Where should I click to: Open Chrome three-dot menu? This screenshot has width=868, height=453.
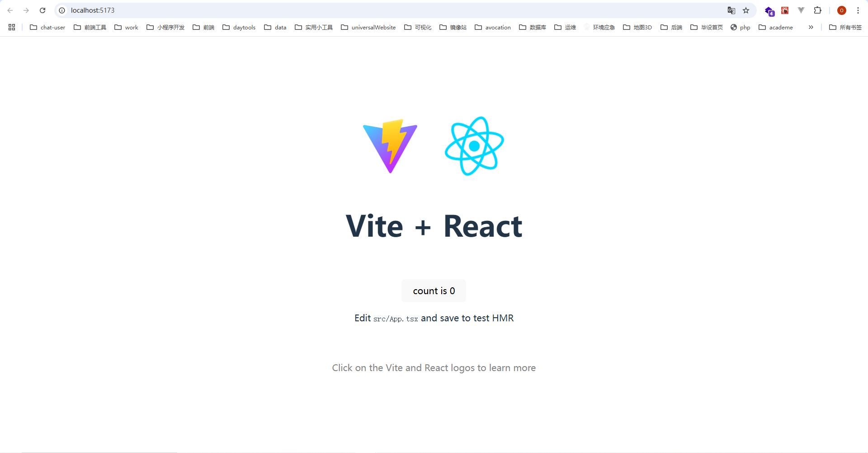pyautogui.click(x=858, y=10)
